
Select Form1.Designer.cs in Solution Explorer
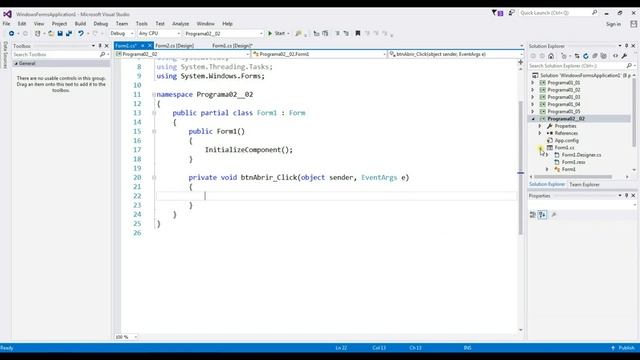pos(581,155)
